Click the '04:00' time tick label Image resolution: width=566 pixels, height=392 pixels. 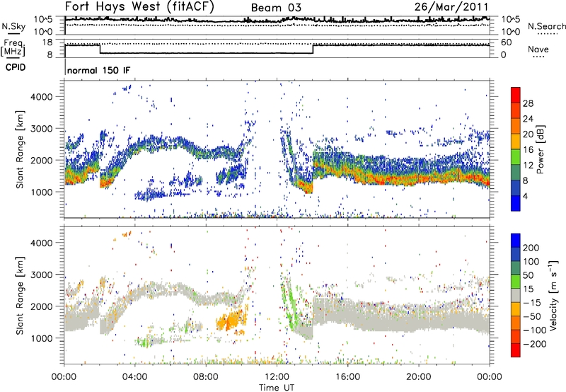coord(135,377)
